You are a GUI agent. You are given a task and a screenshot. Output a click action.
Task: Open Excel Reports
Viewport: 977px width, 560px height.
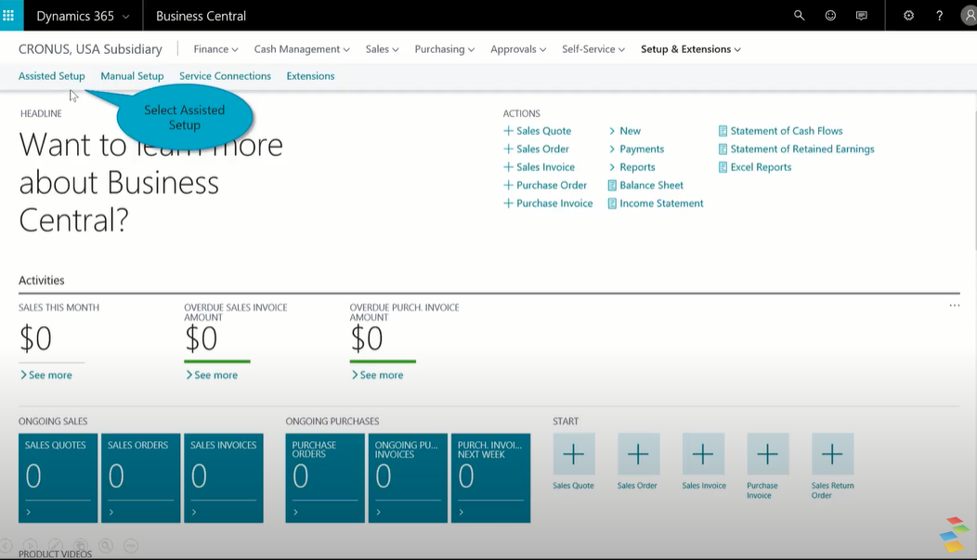(754, 167)
